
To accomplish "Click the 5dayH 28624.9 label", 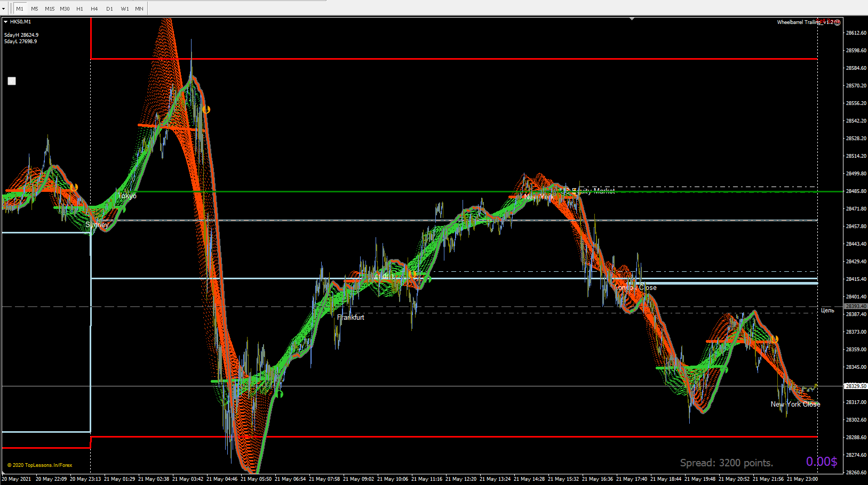I will (x=21, y=35).
